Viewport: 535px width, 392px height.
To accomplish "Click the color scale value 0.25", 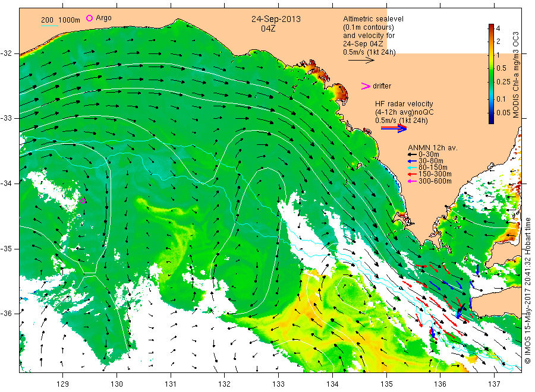I will [503, 82].
